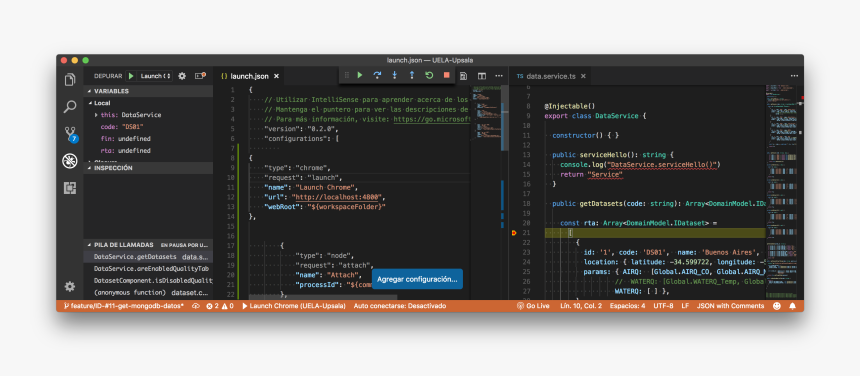Viewport: 860px width, 376px height.
Task: Open the changes icon in launch.json editor actions
Action: [x=464, y=76]
